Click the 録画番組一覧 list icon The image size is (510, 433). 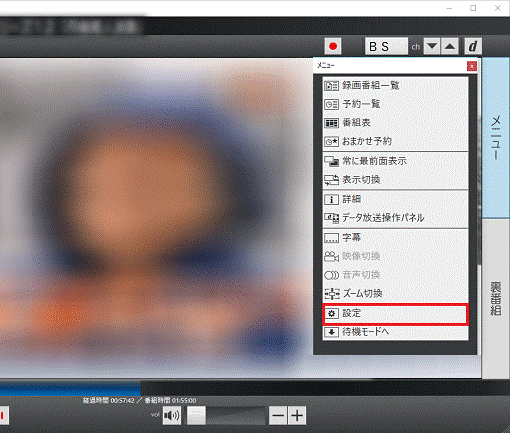tap(331, 86)
